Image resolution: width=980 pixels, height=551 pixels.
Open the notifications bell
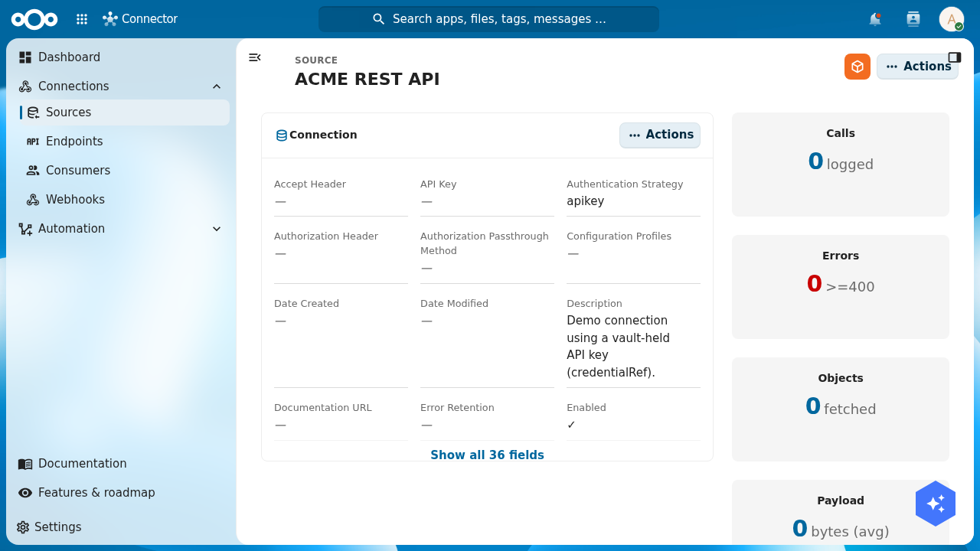pos(875,19)
